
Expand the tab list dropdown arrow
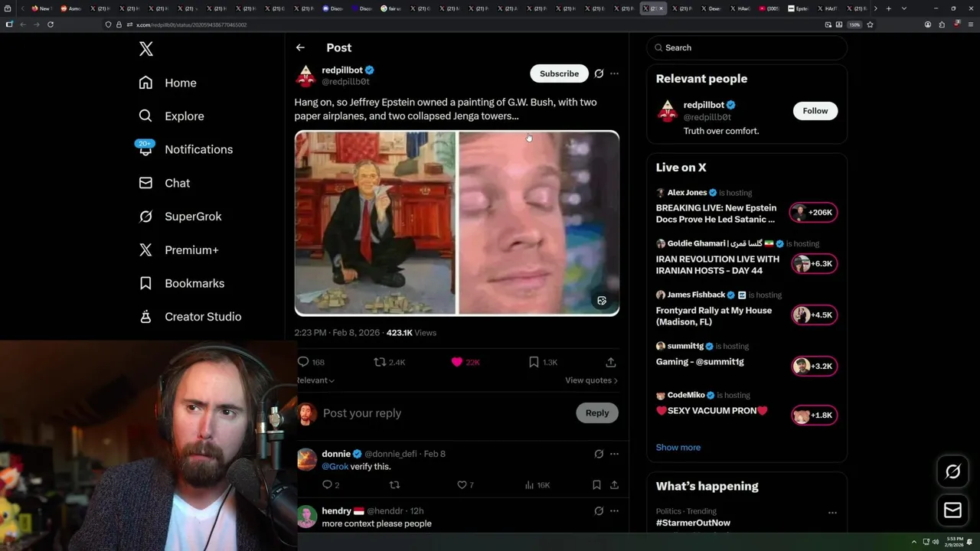coord(904,8)
